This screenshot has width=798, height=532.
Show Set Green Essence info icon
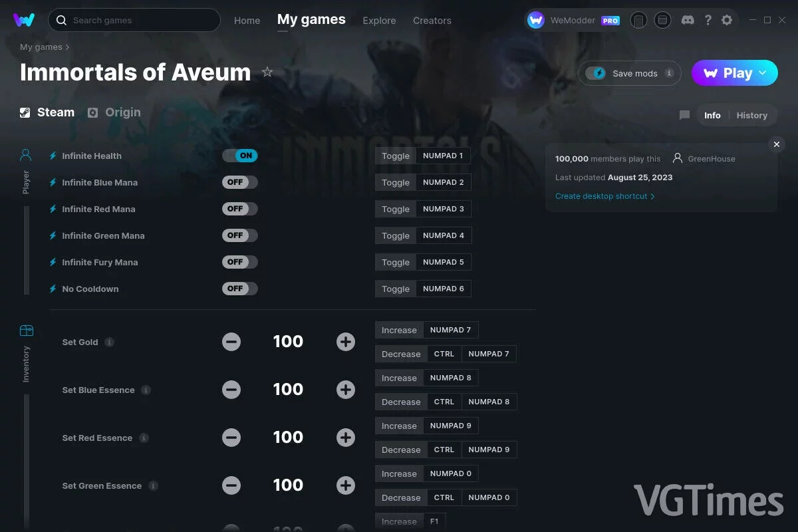(x=153, y=485)
